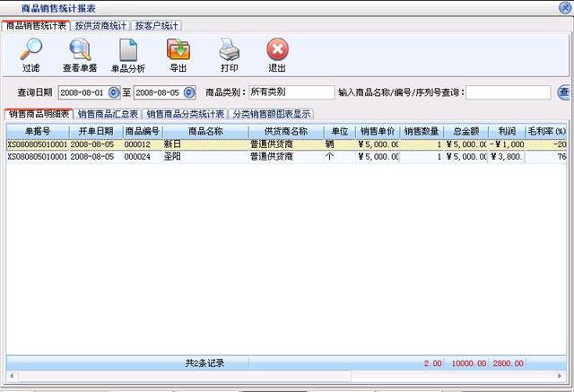Screen dimensions: 574x392
Task: Click the 单品分析 item analysis icon
Action: [127, 50]
